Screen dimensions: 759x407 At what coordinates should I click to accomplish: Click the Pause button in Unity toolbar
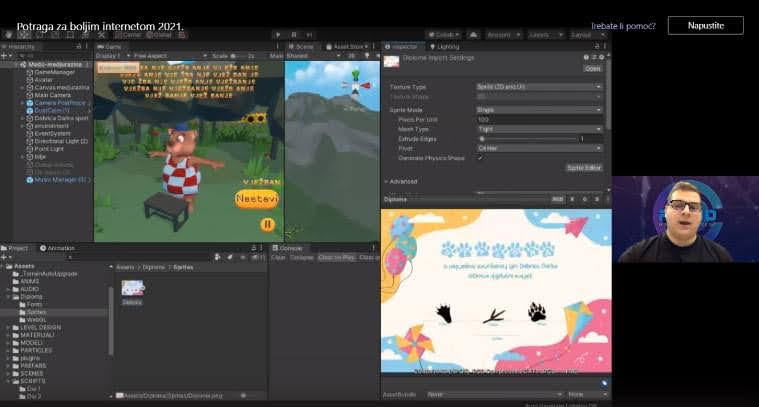[294, 35]
